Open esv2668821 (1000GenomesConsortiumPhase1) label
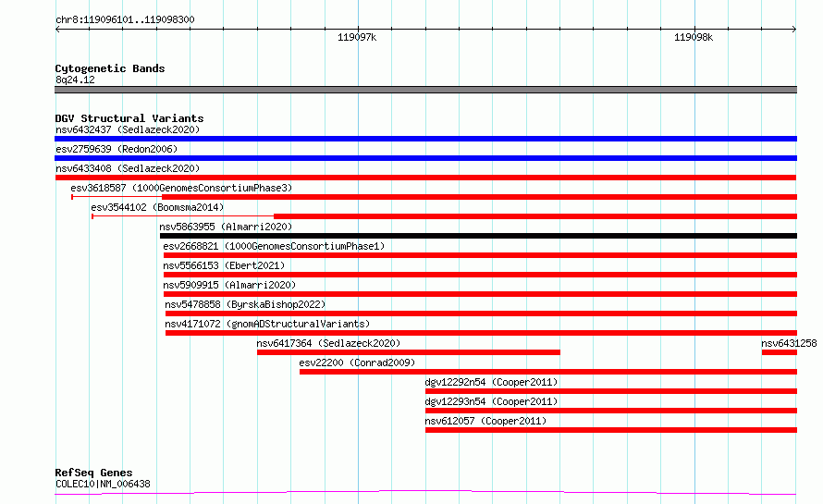The width and height of the screenshot is (823, 504). (274, 246)
